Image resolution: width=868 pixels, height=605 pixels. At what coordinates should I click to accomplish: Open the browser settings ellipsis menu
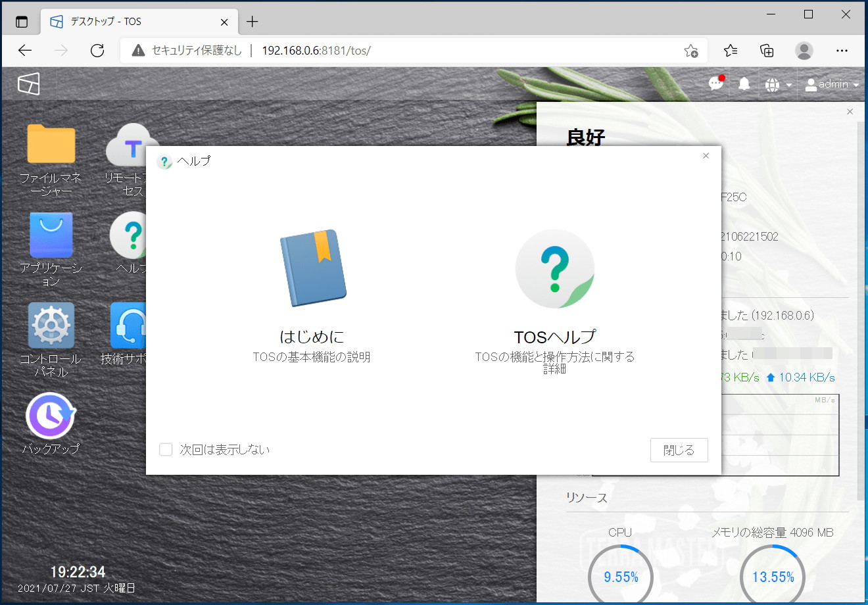(842, 51)
